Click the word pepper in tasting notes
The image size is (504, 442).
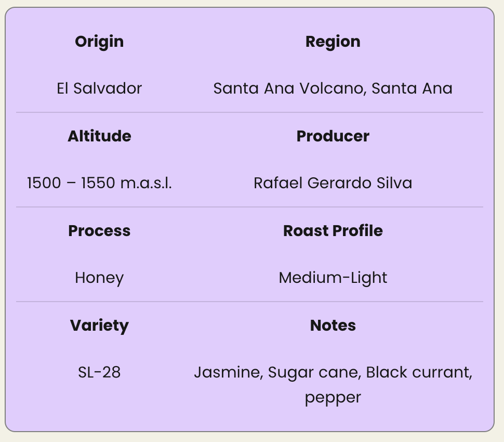click(x=333, y=397)
